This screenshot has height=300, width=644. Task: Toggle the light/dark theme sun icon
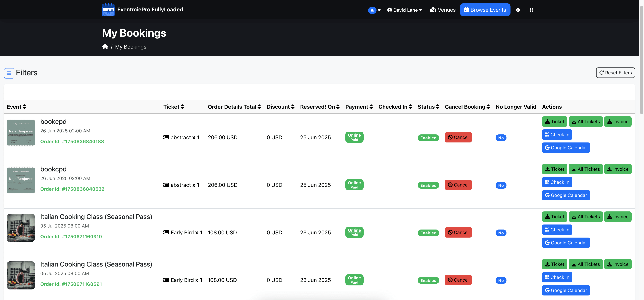click(x=518, y=10)
